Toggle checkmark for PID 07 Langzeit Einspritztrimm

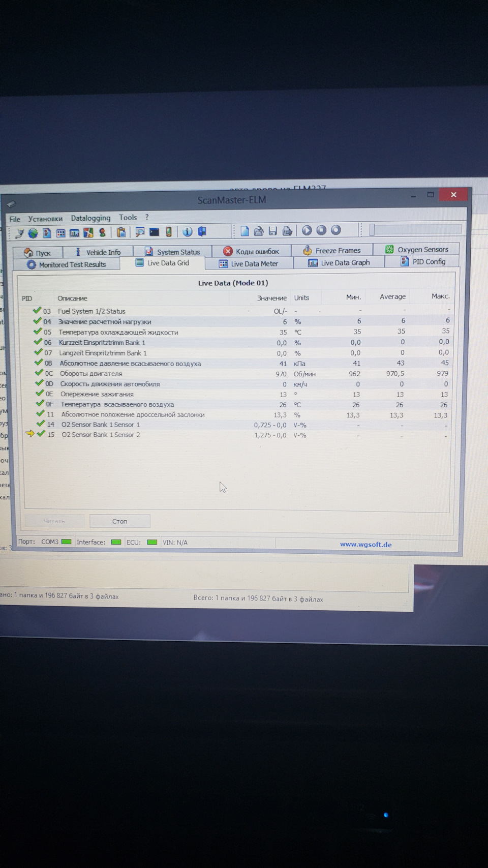(x=38, y=352)
